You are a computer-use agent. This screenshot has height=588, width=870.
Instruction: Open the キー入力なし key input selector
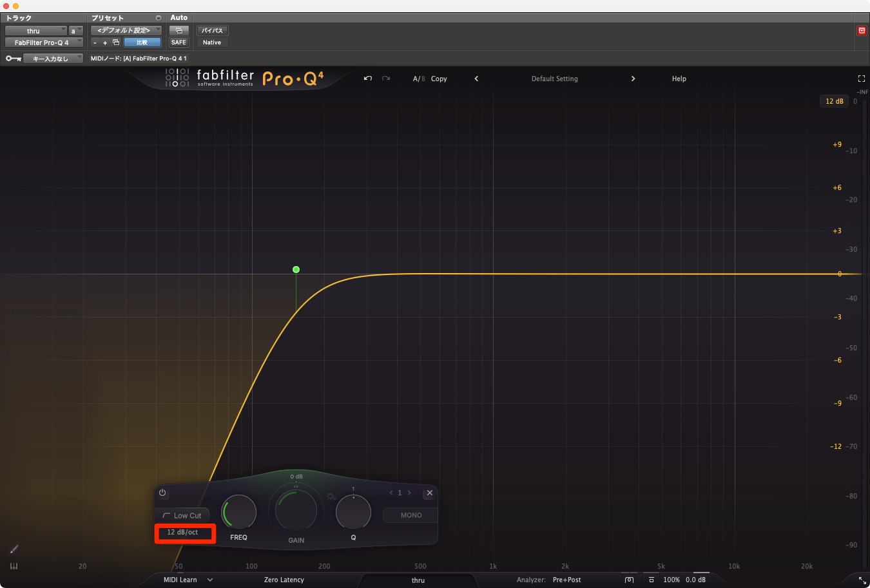tap(53, 59)
